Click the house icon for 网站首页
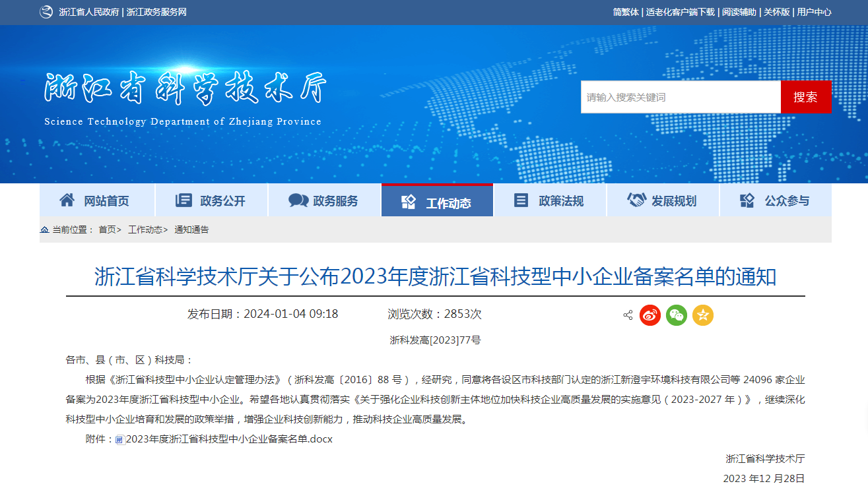This screenshot has width=868, height=488. tap(67, 200)
